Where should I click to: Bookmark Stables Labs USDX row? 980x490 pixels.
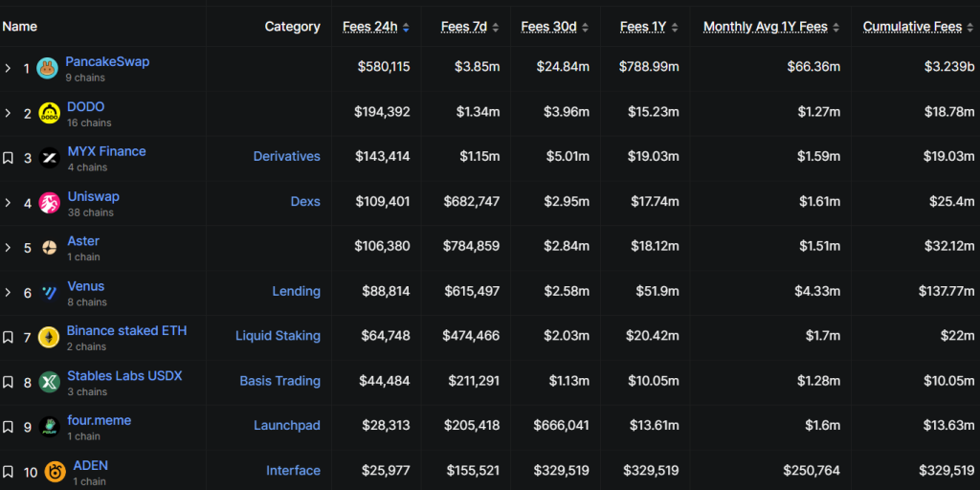[8, 382]
